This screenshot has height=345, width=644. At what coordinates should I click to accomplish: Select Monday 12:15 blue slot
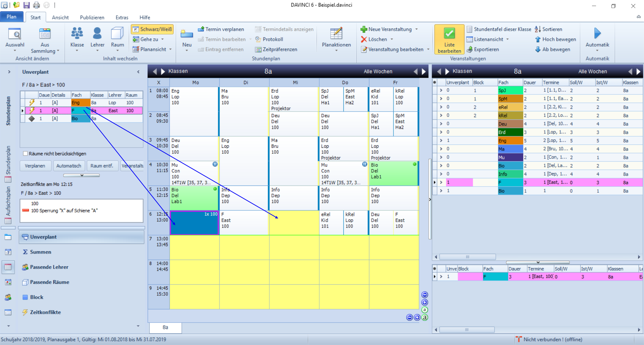(x=194, y=223)
